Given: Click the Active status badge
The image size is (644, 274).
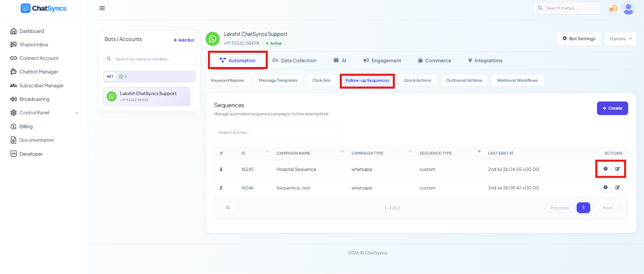Looking at the screenshot, I should point(274,43).
